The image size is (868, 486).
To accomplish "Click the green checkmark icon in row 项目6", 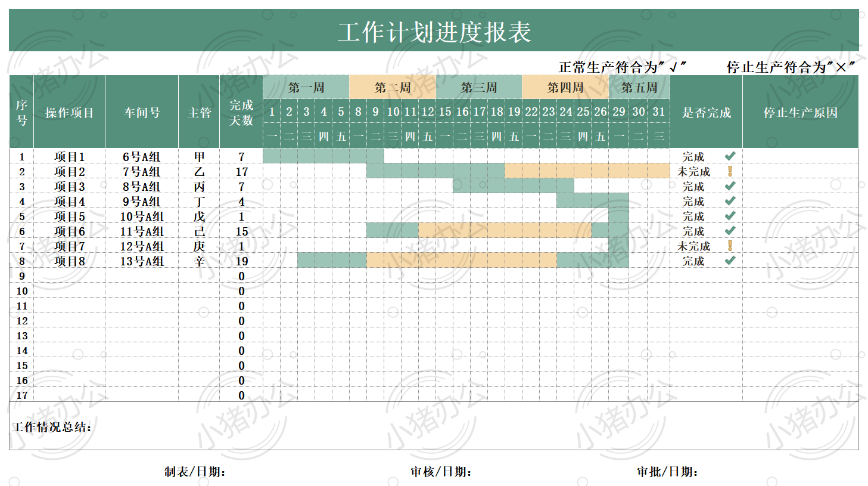I will click(x=730, y=231).
